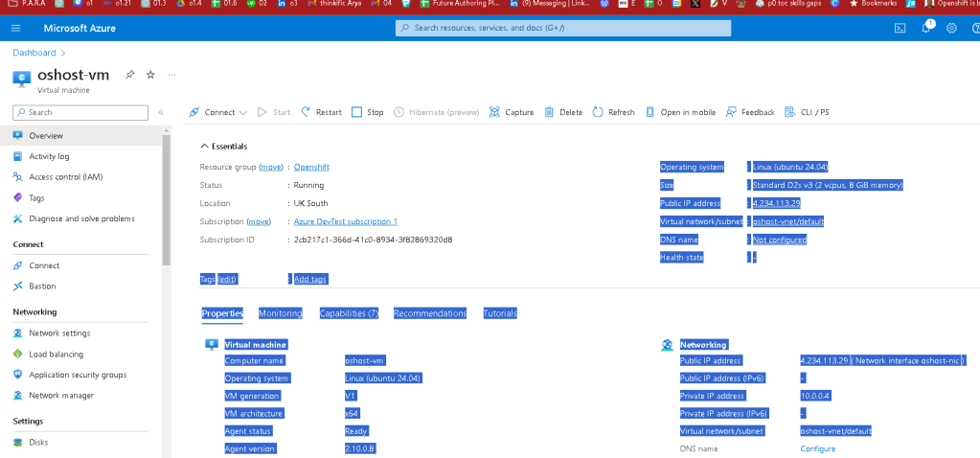Image resolution: width=980 pixels, height=458 pixels.
Task: Open Azure DevTest subscription 1 link
Action: pos(346,221)
